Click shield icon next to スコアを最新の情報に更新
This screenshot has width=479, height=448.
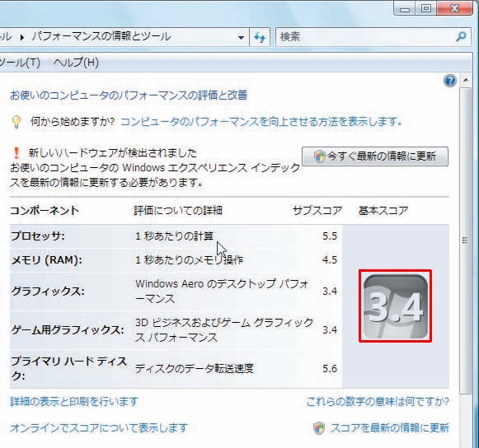pyautogui.click(x=319, y=428)
